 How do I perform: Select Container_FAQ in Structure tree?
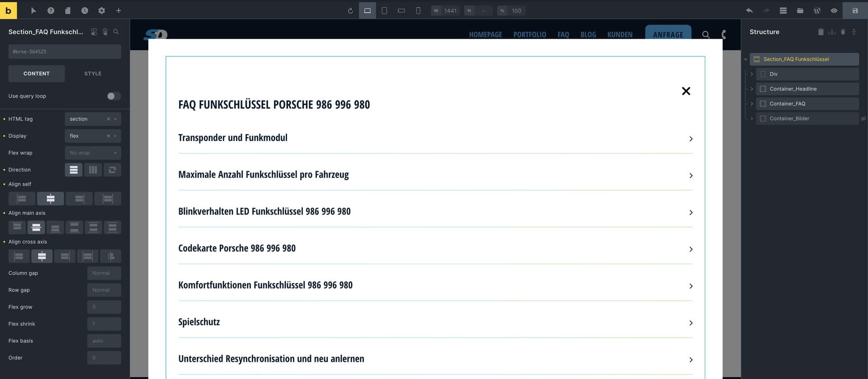click(807, 104)
